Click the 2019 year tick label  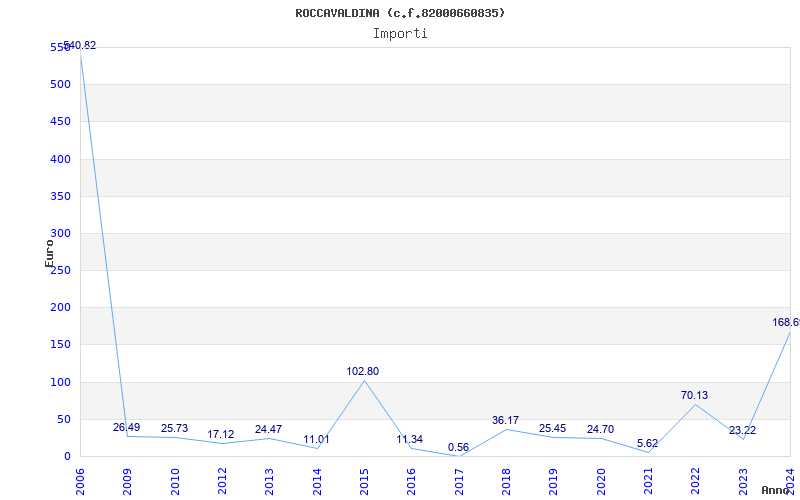pyautogui.click(x=554, y=481)
